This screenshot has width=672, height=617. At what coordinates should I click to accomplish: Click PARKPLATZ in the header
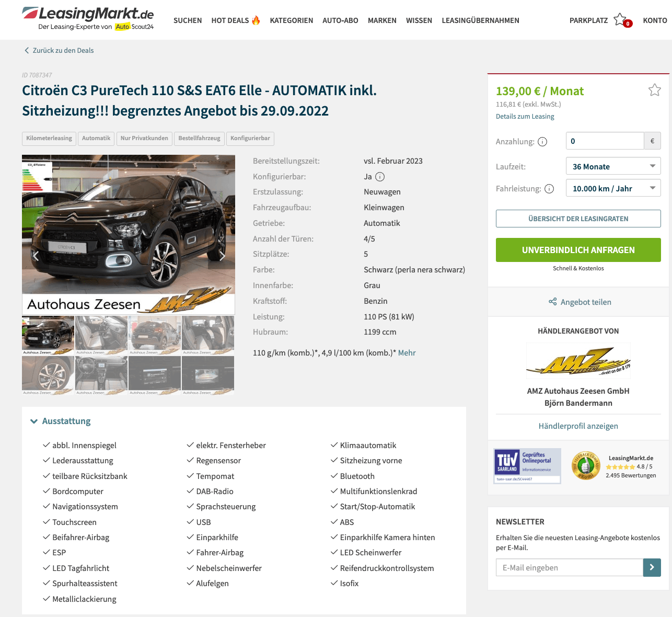click(x=588, y=20)
